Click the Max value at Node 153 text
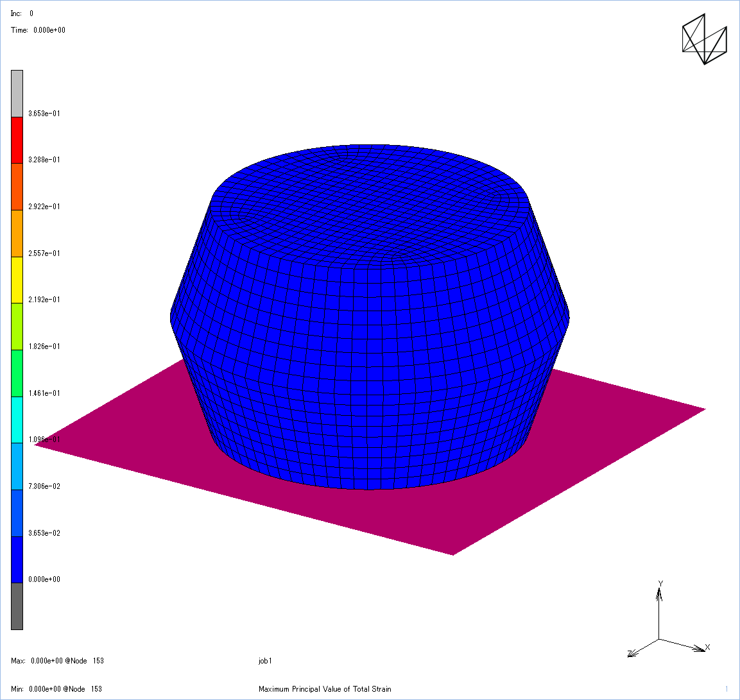The height and width of the screenshot is (700, 740). [x=57, y=661]
